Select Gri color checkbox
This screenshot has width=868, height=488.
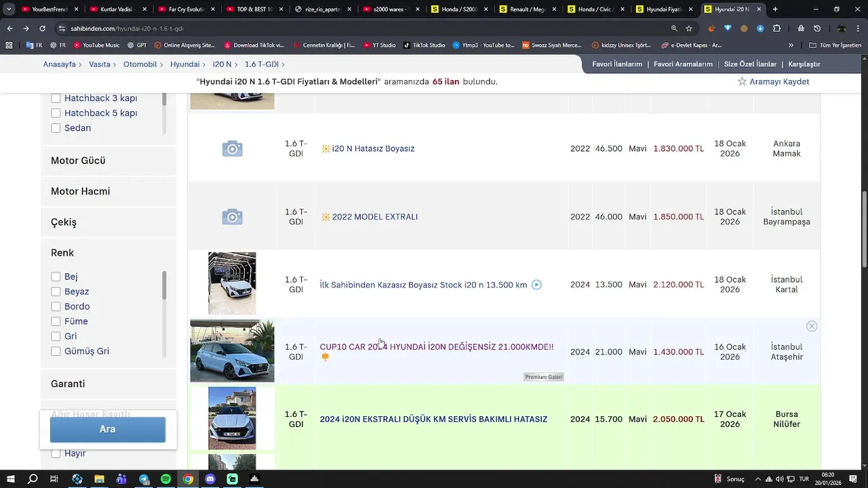coord(56,336)
